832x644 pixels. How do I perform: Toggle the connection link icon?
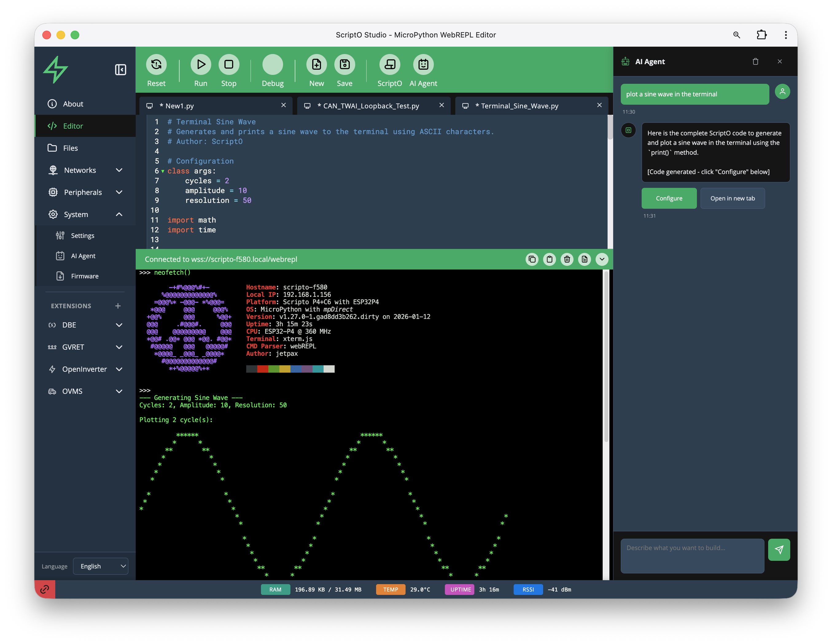point(45,589)
